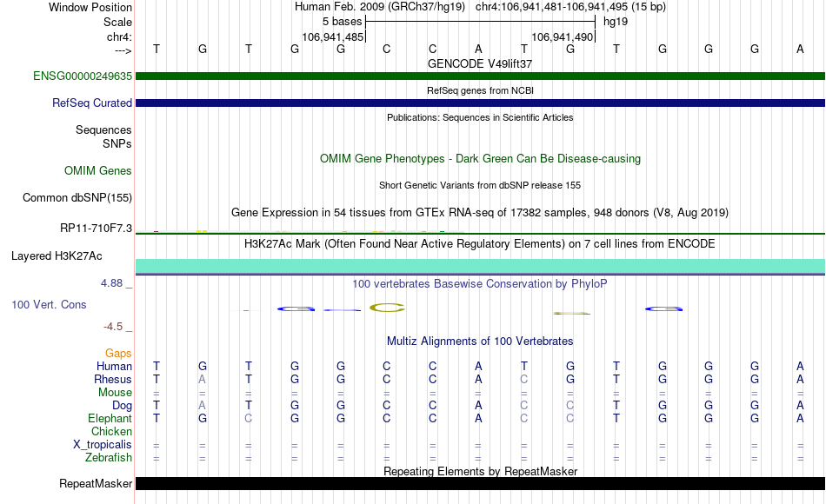Click the '5 bases' scale text

tap(343, 22)
